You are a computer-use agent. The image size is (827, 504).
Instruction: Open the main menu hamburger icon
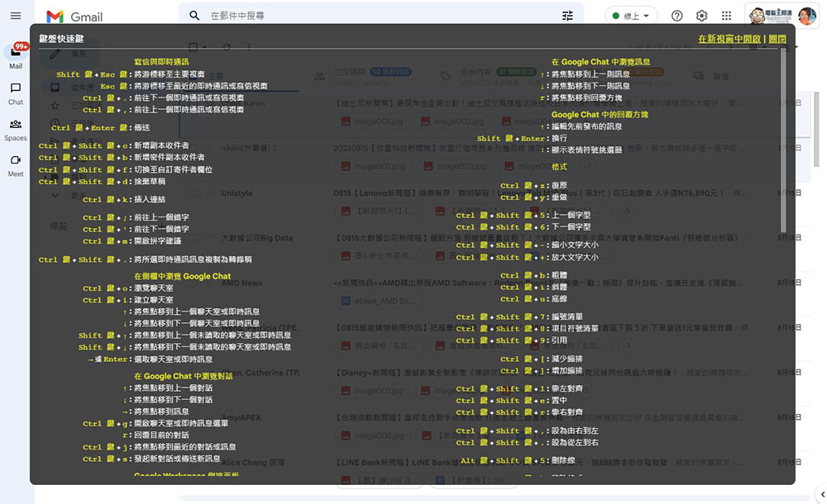click(16, 16)
